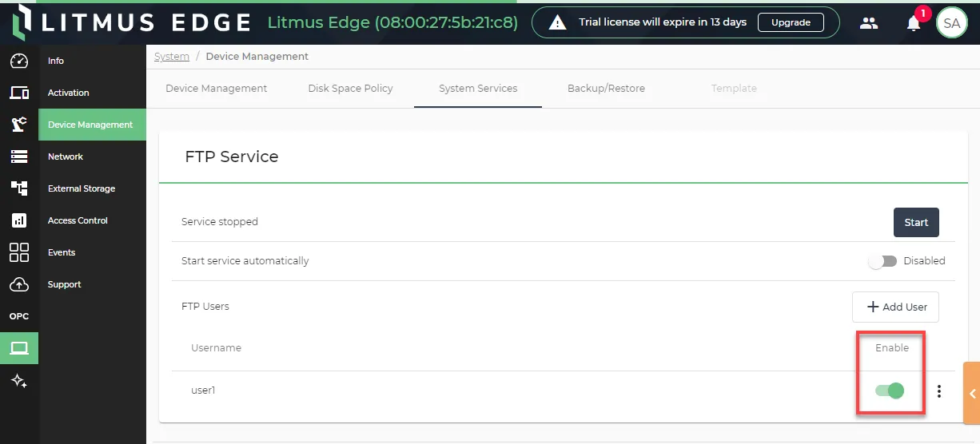Open Support in the System menu

pos(92,284)
